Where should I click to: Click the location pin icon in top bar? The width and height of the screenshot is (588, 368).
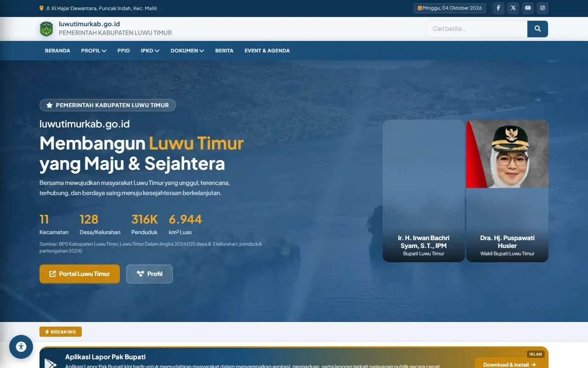[x=42, y=8]
